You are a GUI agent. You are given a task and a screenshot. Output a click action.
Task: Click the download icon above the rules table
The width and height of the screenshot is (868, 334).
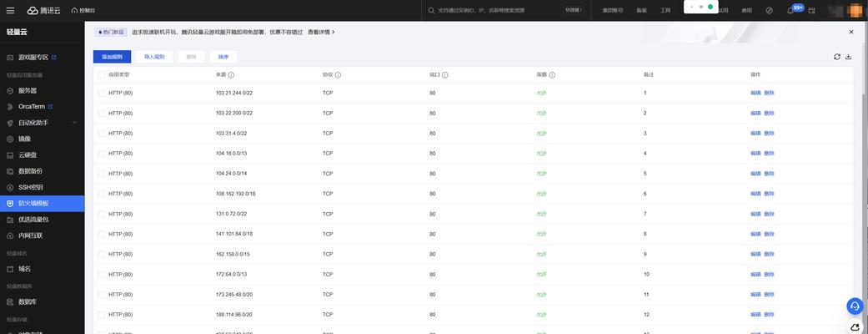[848, 57]
